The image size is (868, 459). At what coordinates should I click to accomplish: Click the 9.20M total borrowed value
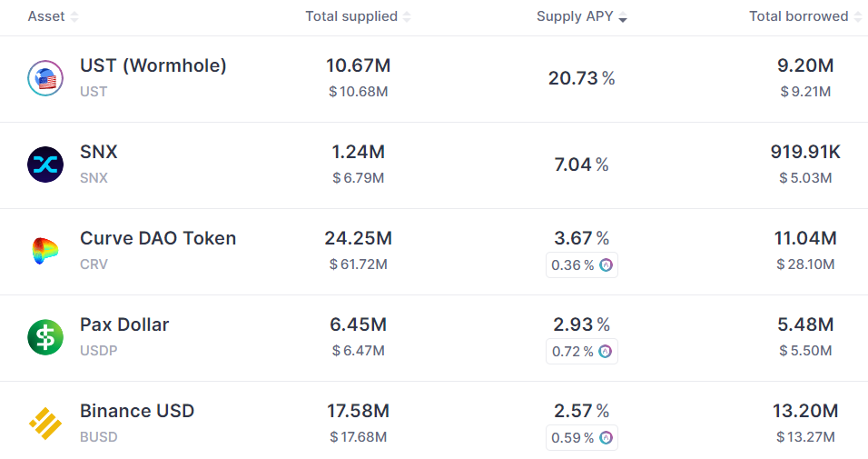[805, 65]
